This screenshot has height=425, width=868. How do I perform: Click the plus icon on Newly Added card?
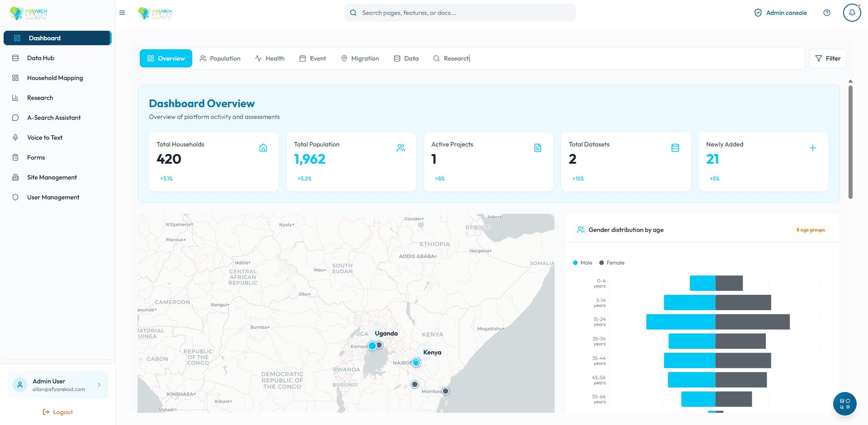tap(813, 148)
